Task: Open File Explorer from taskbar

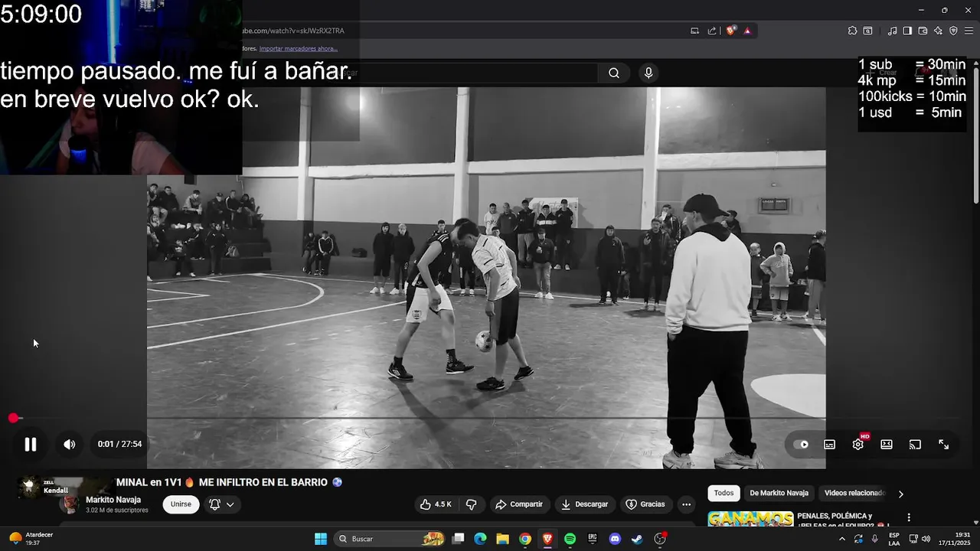Action: [x=502, y=539]
